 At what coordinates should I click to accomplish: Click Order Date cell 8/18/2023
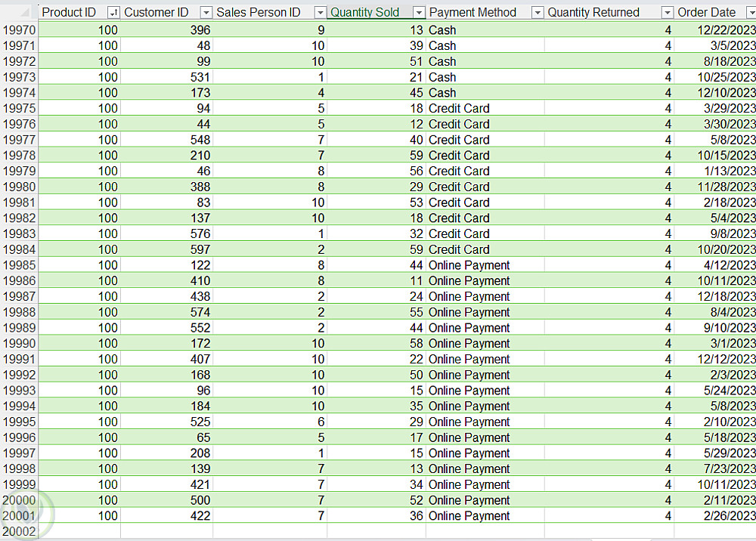pos(715,62)
